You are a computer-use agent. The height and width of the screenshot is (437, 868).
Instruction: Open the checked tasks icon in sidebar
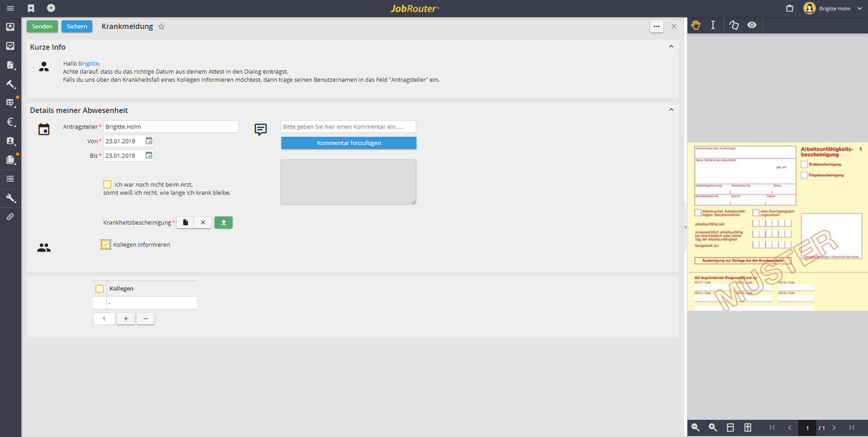coord(10,46)
